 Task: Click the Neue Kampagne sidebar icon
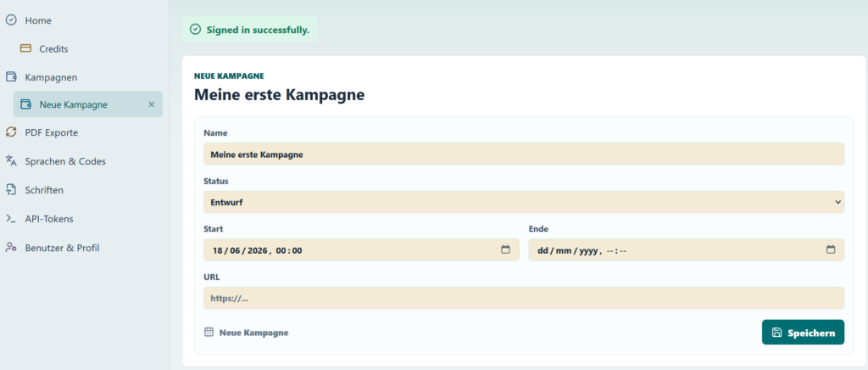[25, 104]
